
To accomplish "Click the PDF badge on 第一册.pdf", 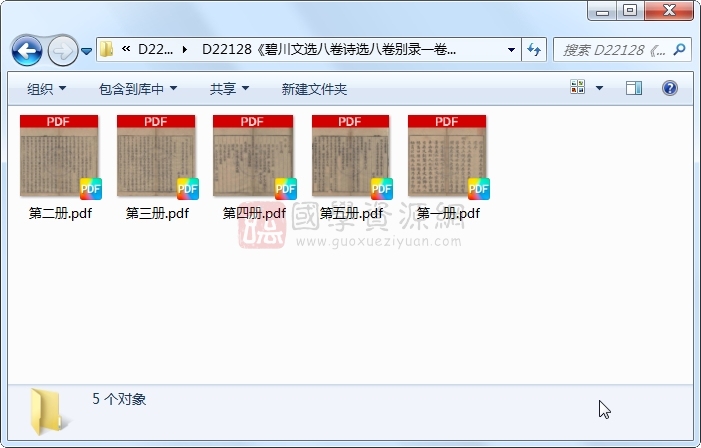I will 478,189.
